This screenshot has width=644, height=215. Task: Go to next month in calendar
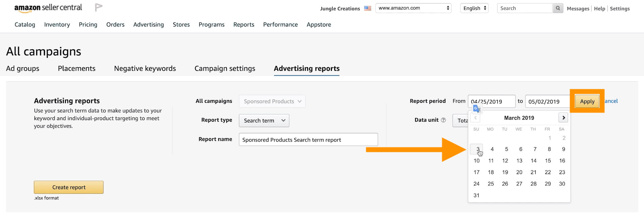pos(563,118)
